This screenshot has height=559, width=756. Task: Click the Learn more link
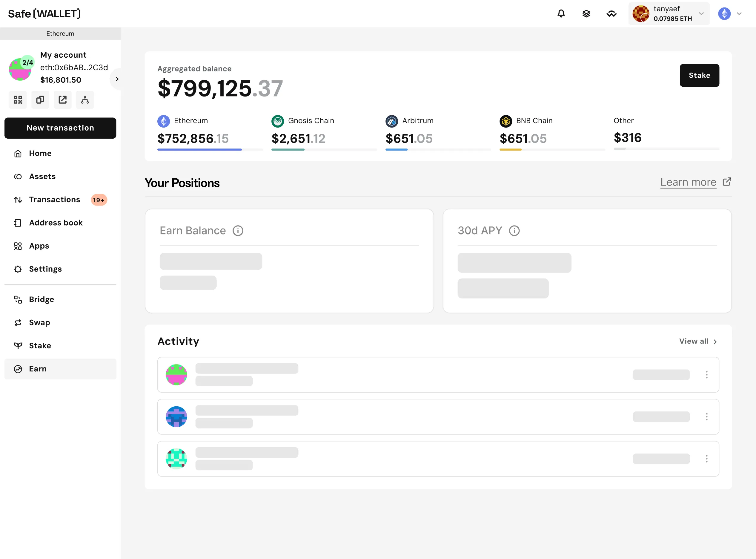[688, 182]
